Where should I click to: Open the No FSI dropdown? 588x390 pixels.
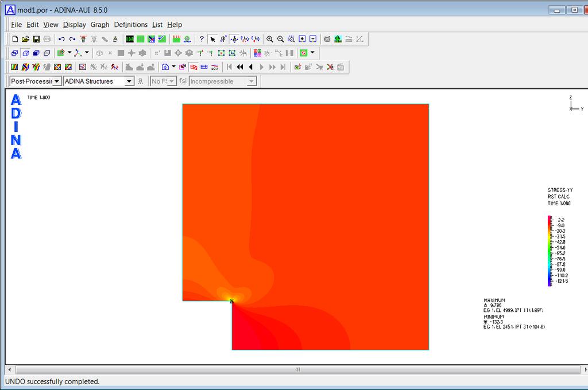[172, 81]
